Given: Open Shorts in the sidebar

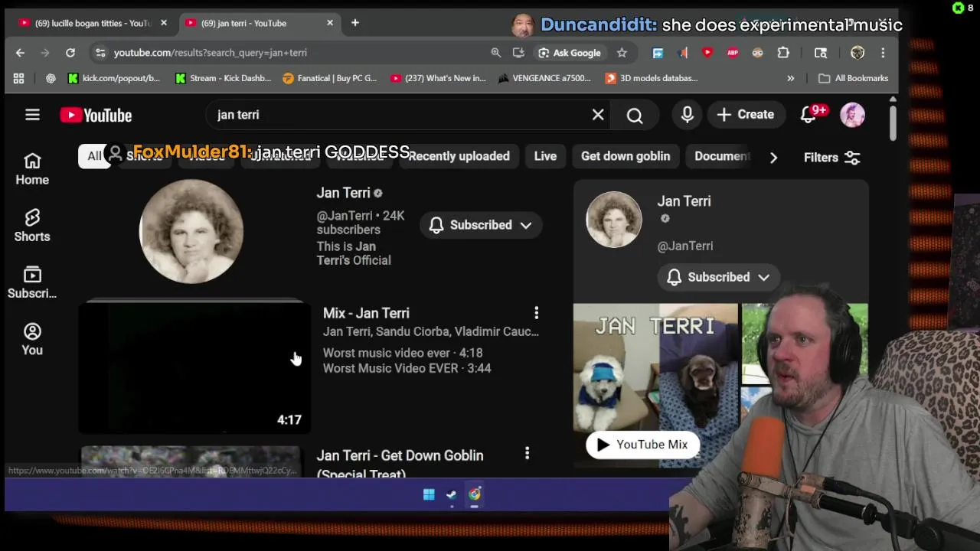Looking at the screenshot, I should coord(32,226).
